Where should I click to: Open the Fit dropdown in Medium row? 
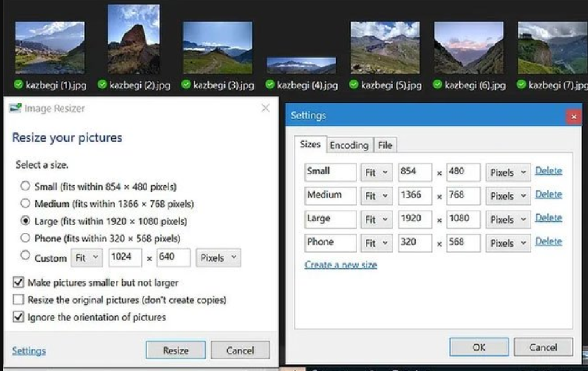pyautogui.click(x=376, y=196)
